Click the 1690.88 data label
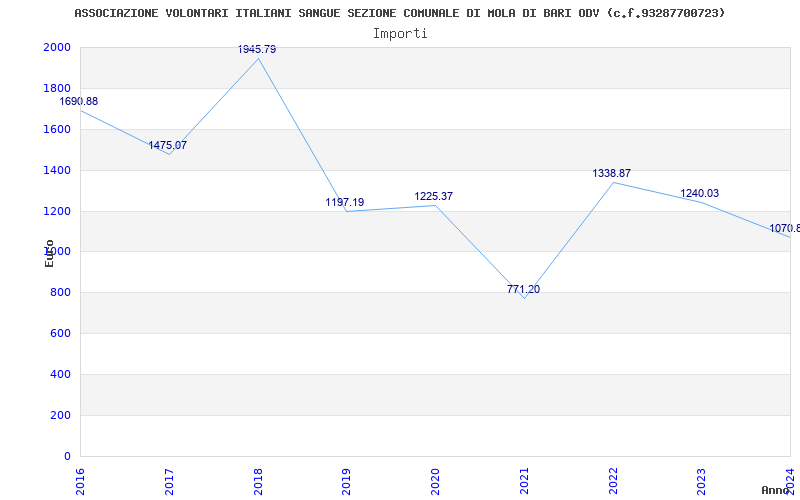 (x=79, y=102)
